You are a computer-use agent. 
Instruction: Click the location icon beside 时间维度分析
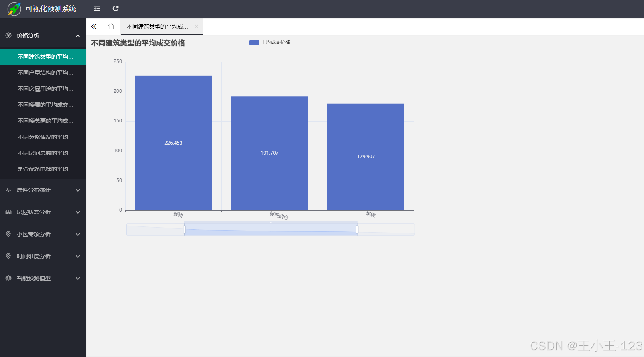coord(8,256)
